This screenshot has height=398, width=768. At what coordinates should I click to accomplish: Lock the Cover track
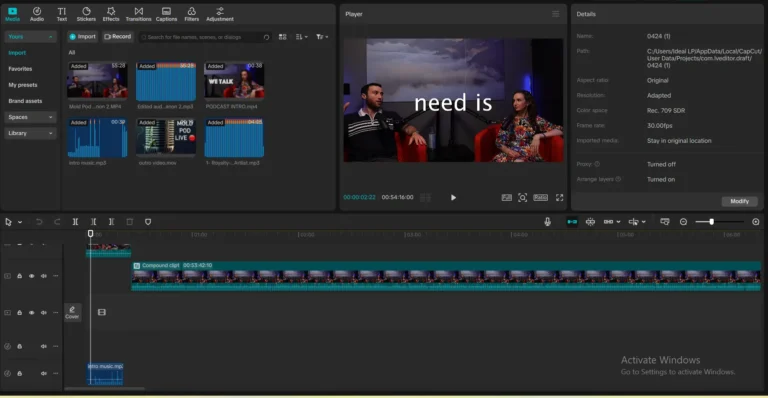tap(20, 312)
